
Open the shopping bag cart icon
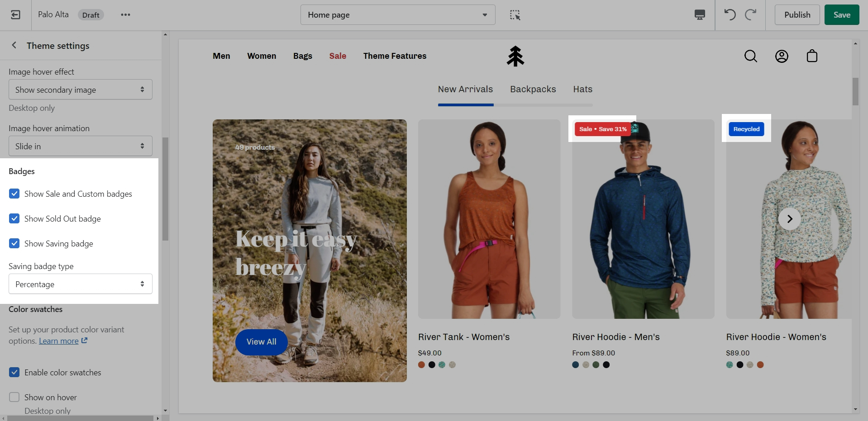click(x=812, y=56)
